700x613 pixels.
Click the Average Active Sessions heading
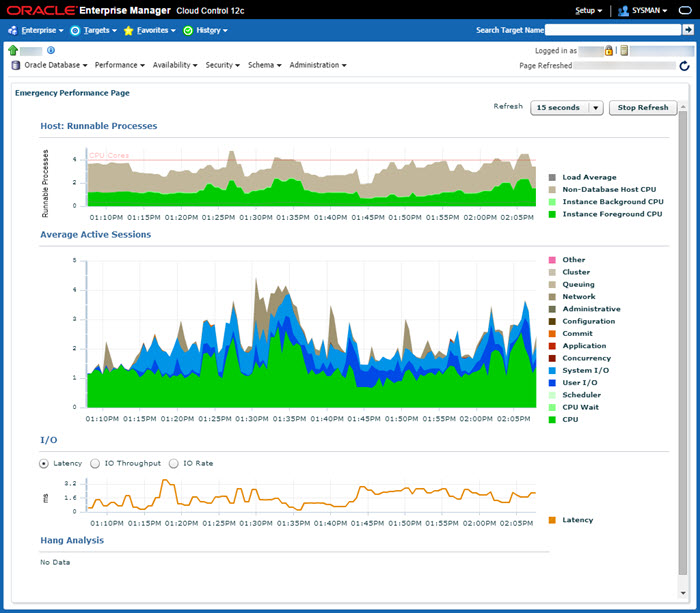(x=96, y=234)
